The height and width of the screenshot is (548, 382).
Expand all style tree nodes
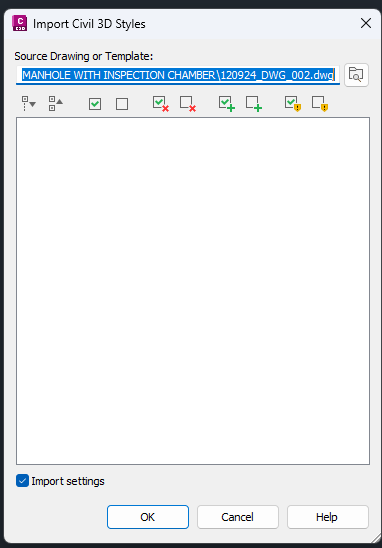tap(29, 104)
